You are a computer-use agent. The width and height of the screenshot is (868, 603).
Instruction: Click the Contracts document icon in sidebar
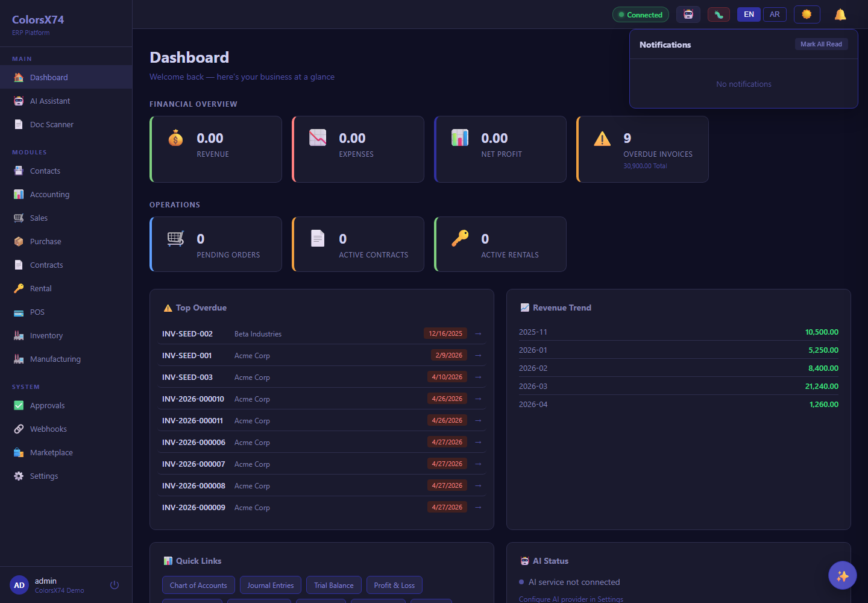19,265
